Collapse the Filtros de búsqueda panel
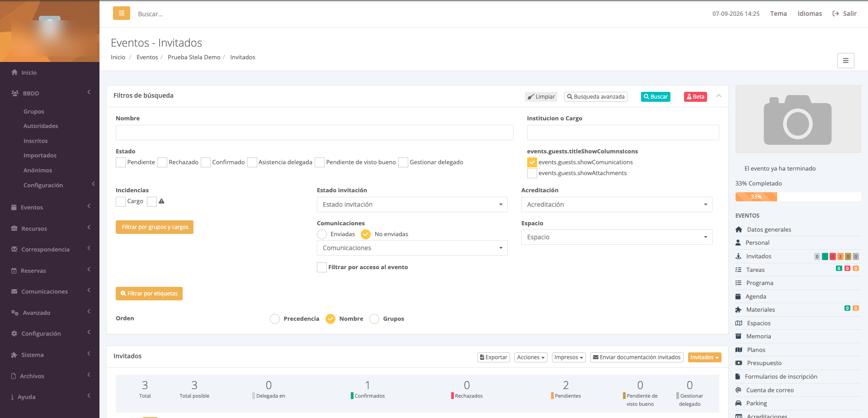Viewport: 868px width, 418px height. (x=719, y=96)
